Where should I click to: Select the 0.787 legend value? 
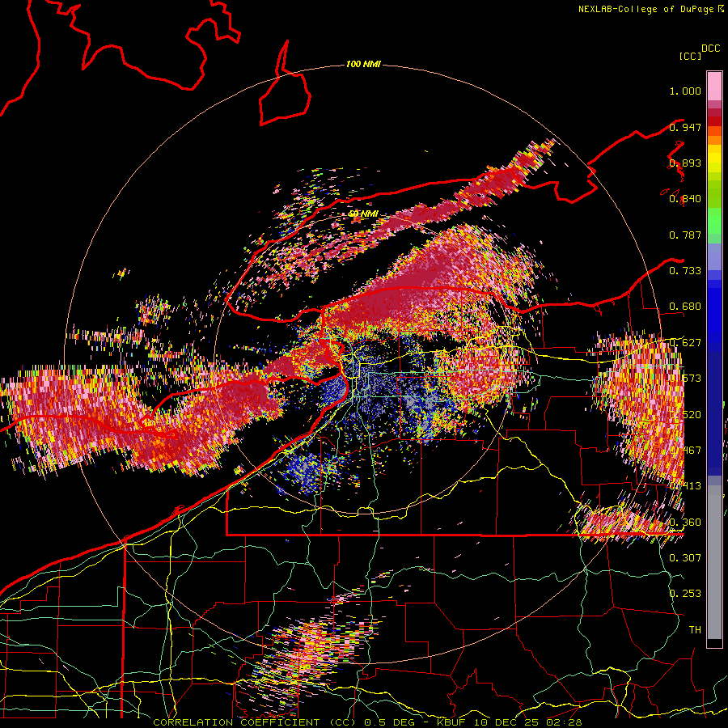click(x=685, y=235)
